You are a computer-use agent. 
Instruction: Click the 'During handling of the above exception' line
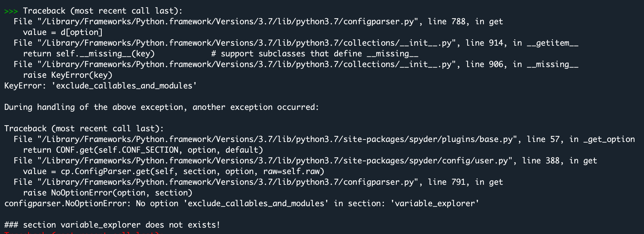[161, 107]
